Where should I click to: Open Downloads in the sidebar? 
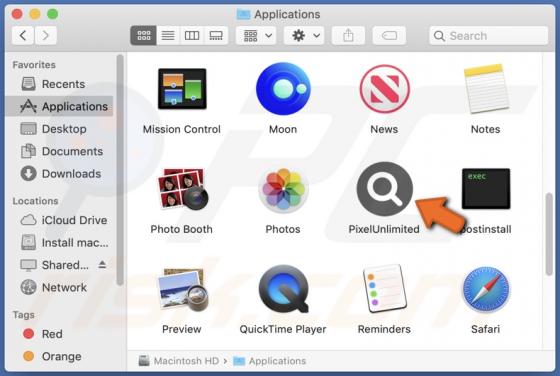59,174
